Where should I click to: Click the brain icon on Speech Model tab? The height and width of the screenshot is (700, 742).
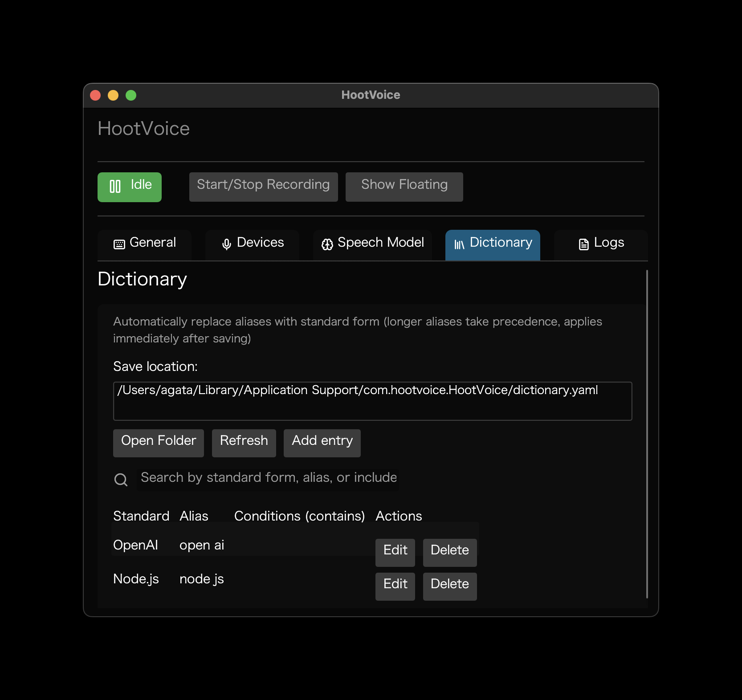point(327,244)
